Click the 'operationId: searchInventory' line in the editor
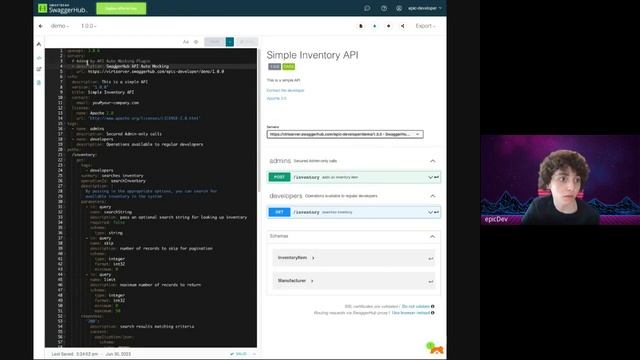The width and height of the screenshot is (640, 360). click(x=113, y=181)
